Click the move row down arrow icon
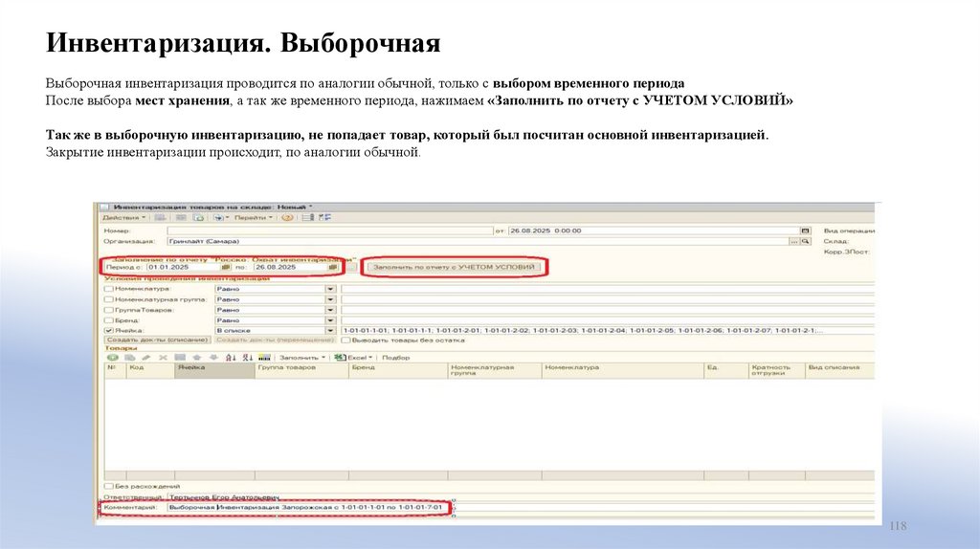Viewport: 980px width, 549px height. pyautogui.click(x=213, y=358)
